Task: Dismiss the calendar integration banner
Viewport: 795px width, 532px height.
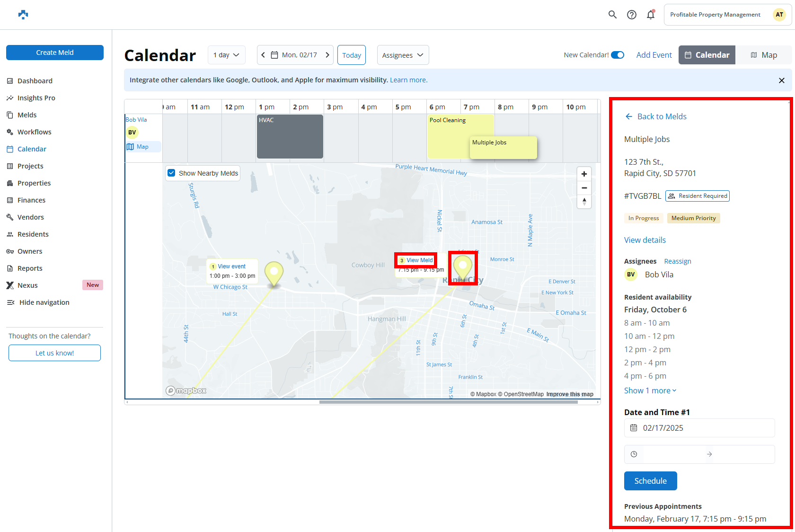Action: 782,80
